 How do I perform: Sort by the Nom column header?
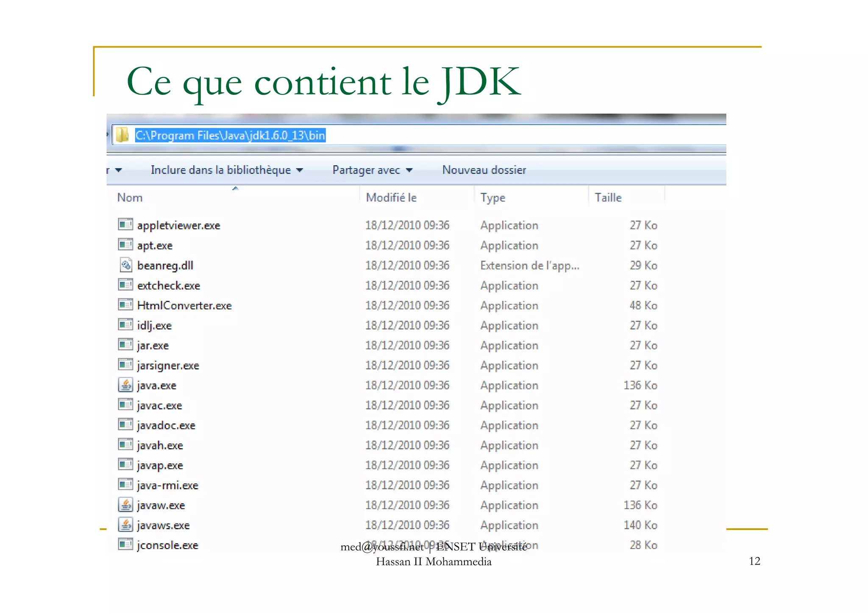130,197
